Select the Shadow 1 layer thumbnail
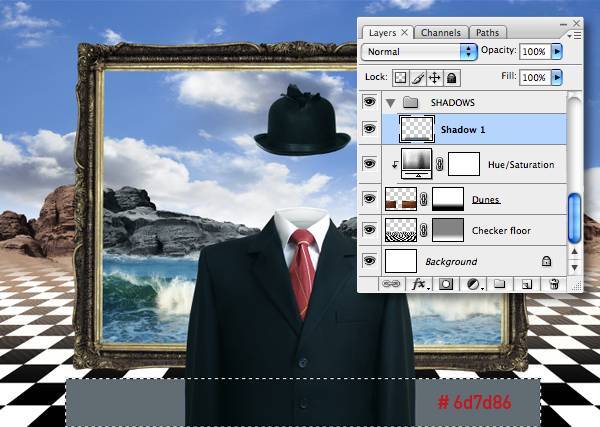 pyautogui.click(x=417, y=129)
